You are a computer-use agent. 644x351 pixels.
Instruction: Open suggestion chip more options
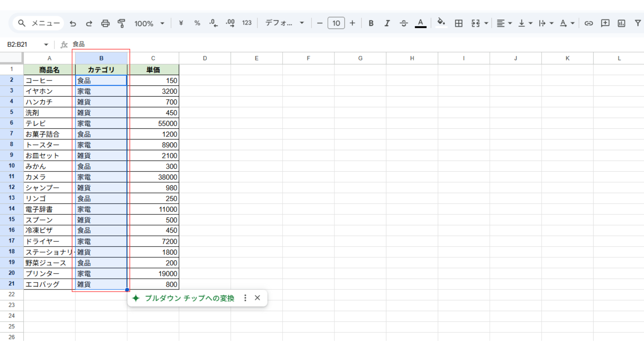245,298
